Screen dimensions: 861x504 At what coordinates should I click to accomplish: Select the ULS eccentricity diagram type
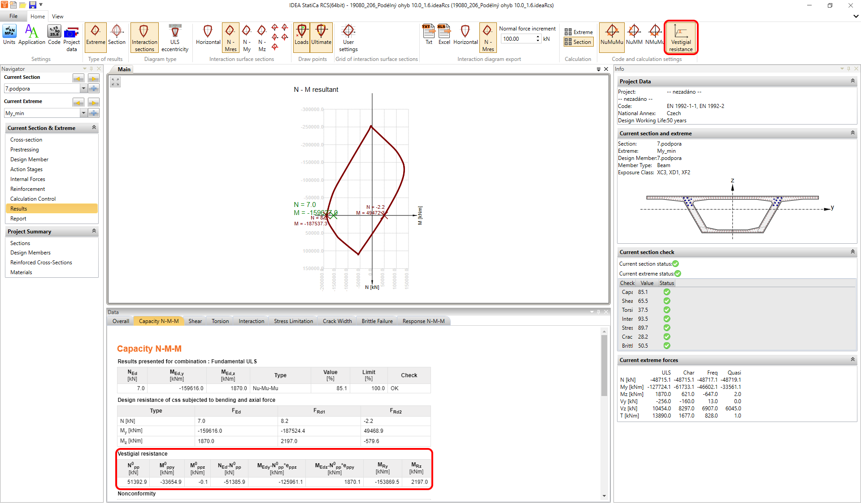pyautogui.click(x=174, y=37)
